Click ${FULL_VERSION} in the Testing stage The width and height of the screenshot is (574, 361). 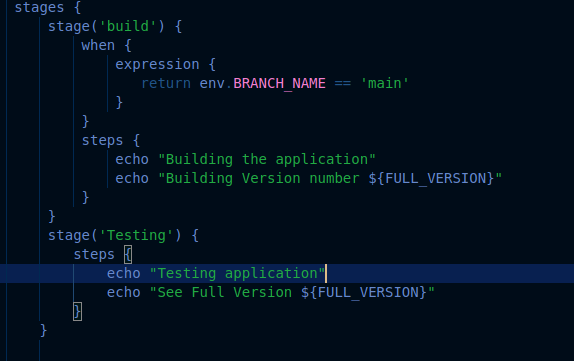(x=364, y=293)
